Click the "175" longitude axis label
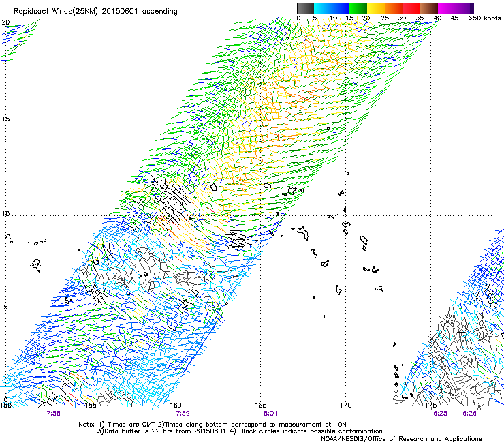This screenshot has width=504, height=443. [430, 405]
